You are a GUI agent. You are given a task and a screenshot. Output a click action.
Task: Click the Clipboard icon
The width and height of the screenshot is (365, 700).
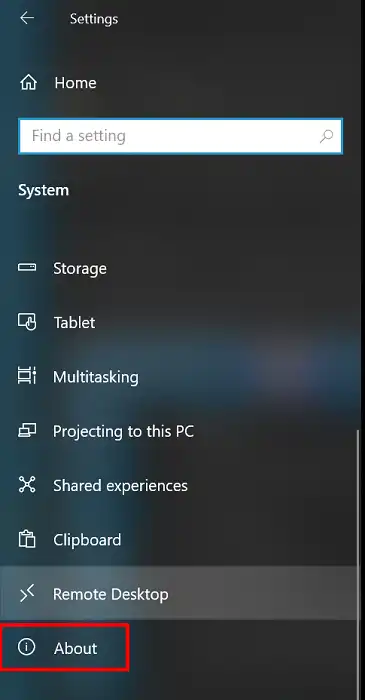click(27, 539)
